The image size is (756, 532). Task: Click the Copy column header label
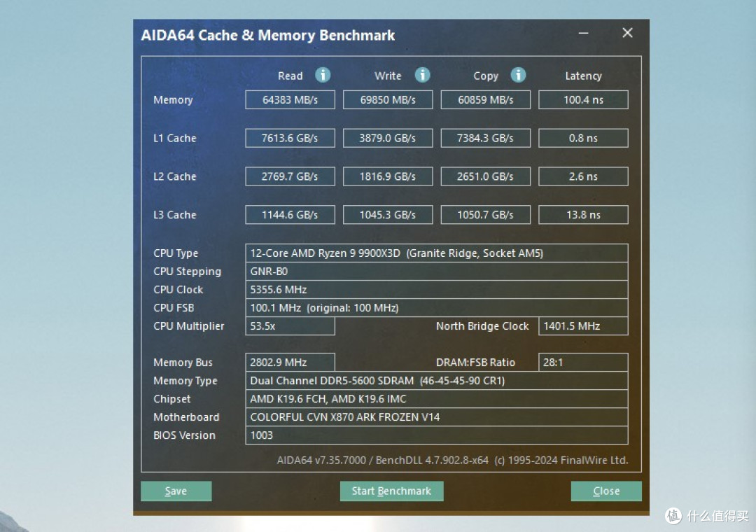click(486, 76)
